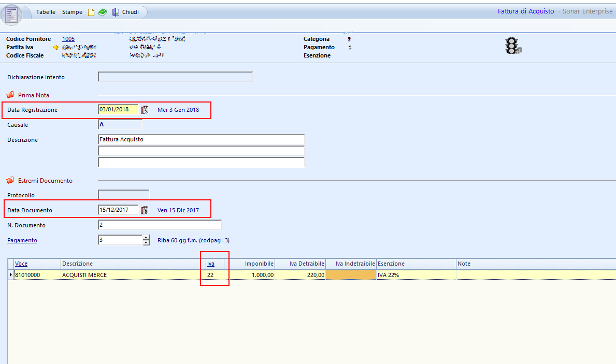
Task: Click the Pagamento link label
Action: coord(22,240)
